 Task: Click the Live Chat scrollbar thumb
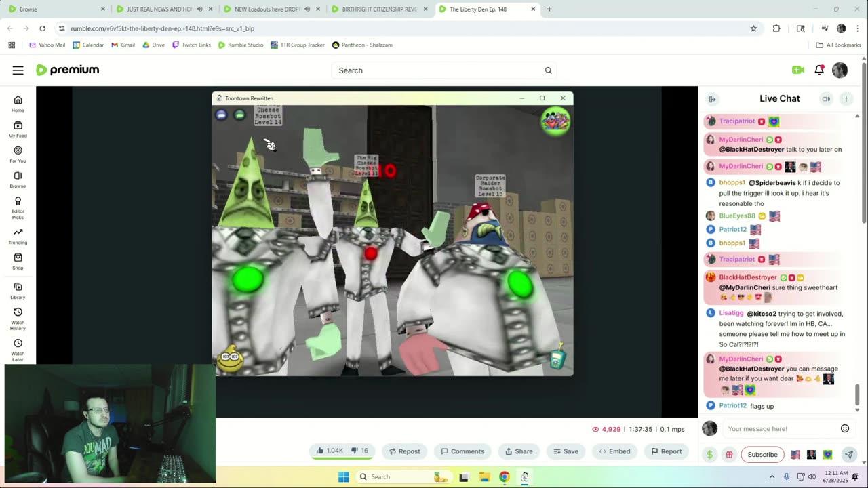coord(857,394)
